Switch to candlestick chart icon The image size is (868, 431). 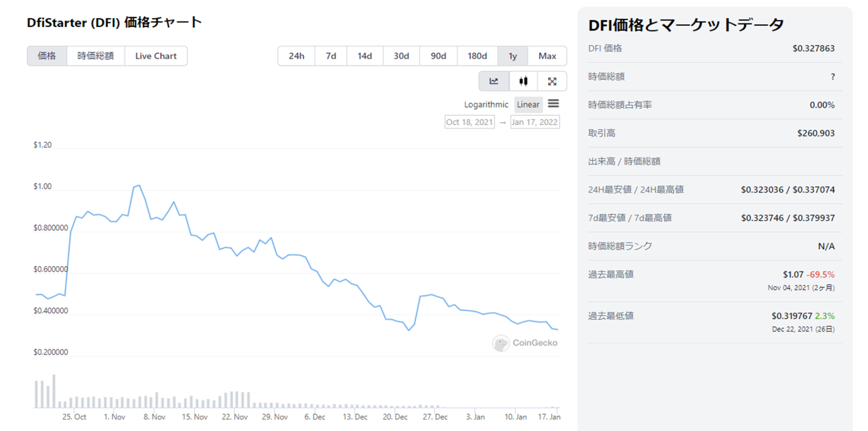pos(523,81)
